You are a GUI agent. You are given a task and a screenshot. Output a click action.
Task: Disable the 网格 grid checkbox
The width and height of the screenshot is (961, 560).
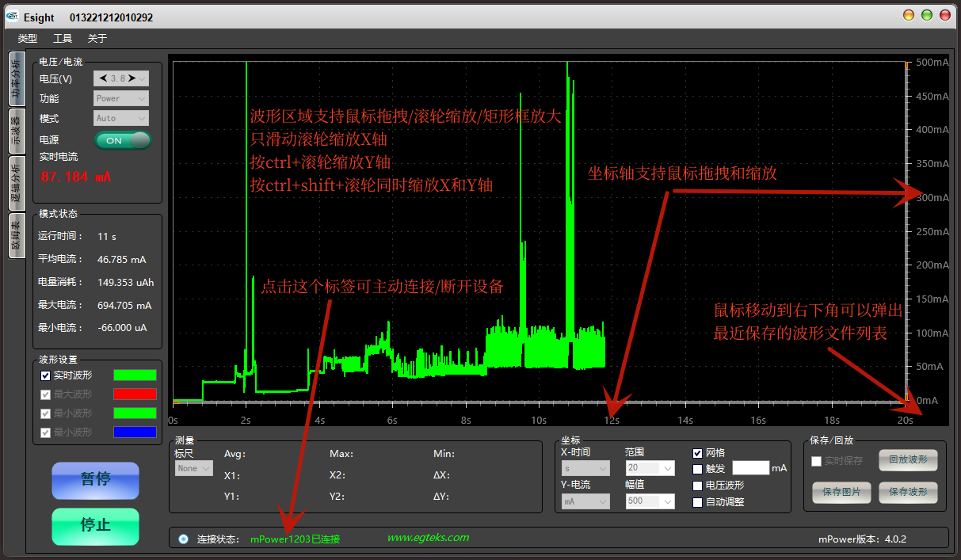coord(697,453)
